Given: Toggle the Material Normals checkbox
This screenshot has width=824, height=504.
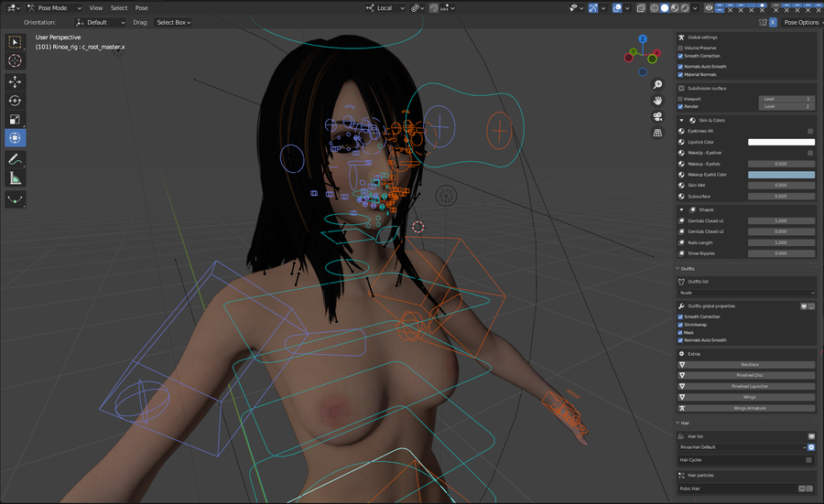Looking at the screenshot, I should point(680,75).
